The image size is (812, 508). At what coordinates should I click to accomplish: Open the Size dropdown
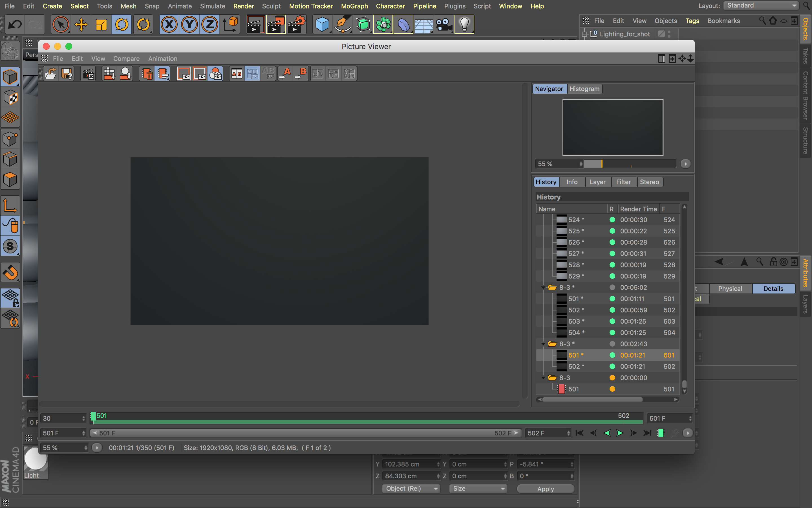point(478,489)
